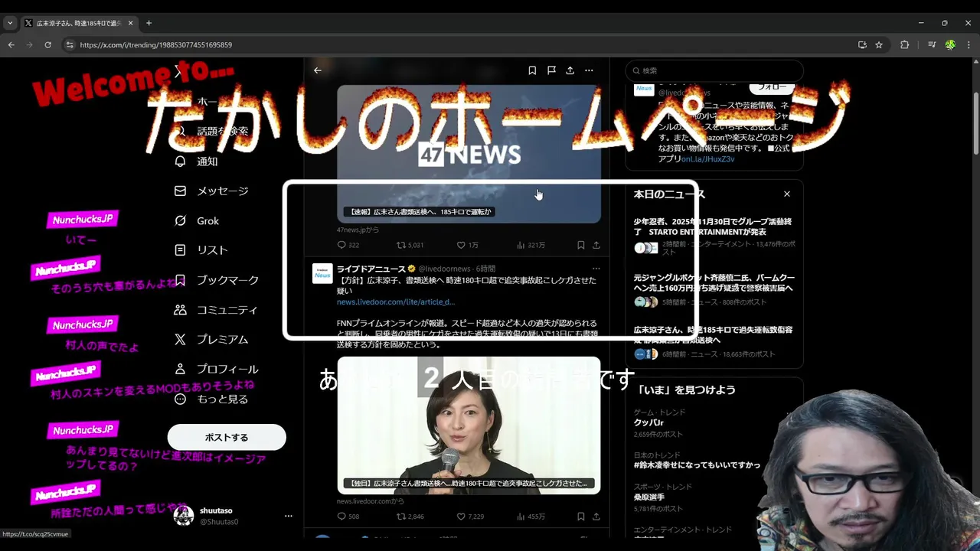
Task: Reply to the 47NEWS post (322 replies)
Action: [x=348, y=245]
